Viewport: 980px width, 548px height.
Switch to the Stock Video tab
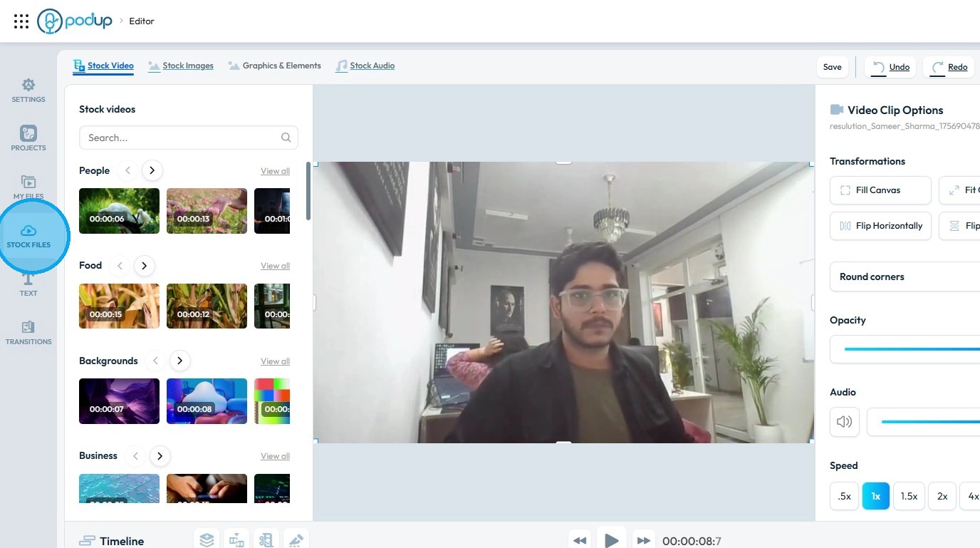click(103, 66)
